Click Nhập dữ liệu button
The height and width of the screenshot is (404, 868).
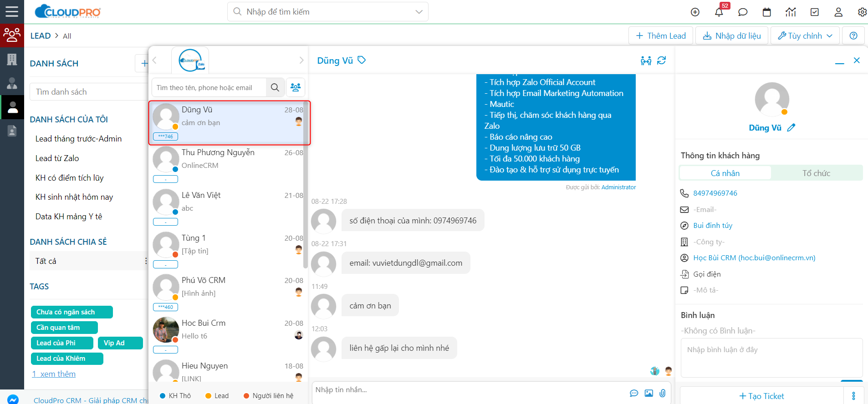click(731, 35)
